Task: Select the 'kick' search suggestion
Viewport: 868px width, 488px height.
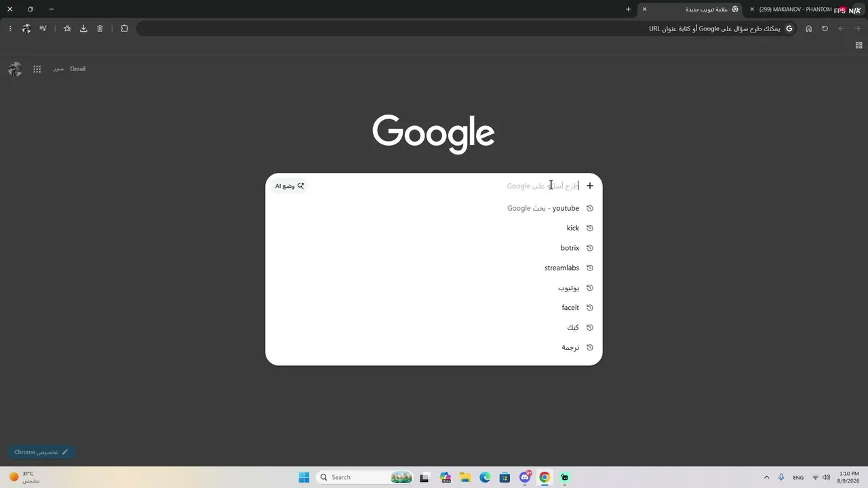Action: [434, 228]
